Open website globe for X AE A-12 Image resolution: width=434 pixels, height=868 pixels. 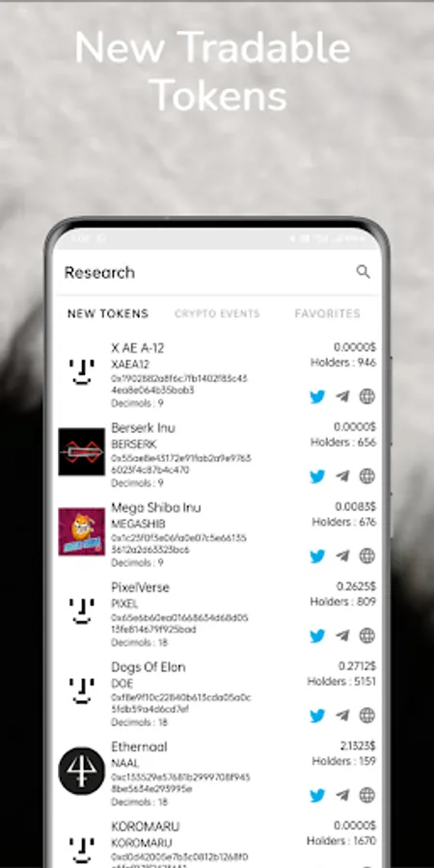(367, 396)
